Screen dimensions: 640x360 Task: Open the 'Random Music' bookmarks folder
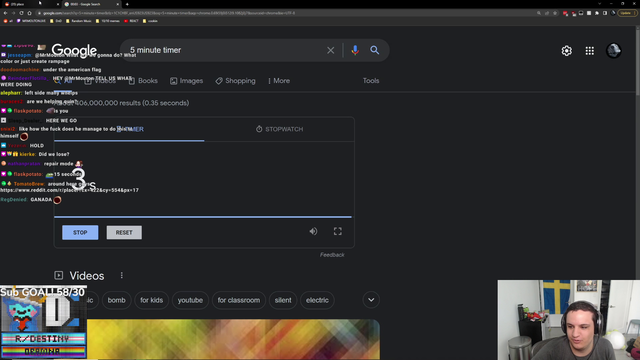[x=78, y=21]
